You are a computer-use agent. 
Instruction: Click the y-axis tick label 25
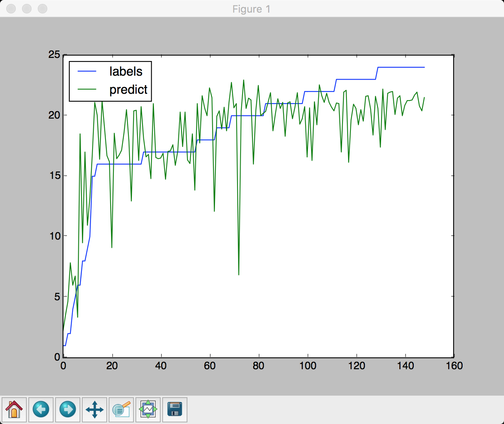pyautogui.click(x=54, y=55)
